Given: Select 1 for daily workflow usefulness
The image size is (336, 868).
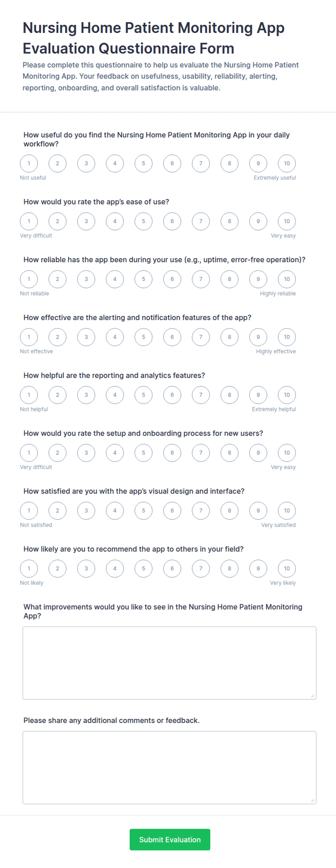Looking at the screenshot, I should click(x=29, y=163).
